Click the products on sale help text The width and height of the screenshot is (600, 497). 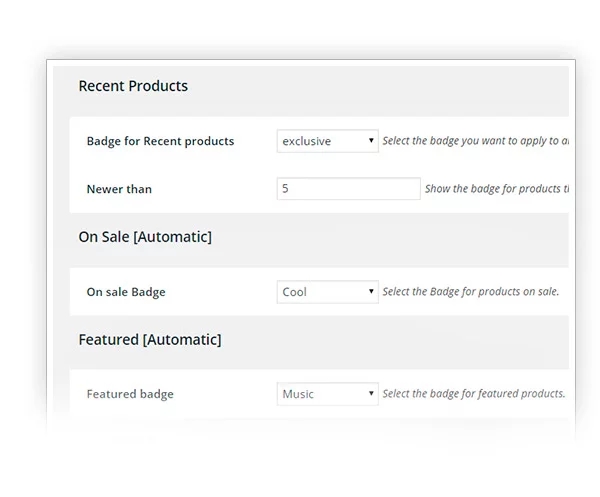pyautogui.click(x=471, y=292)
